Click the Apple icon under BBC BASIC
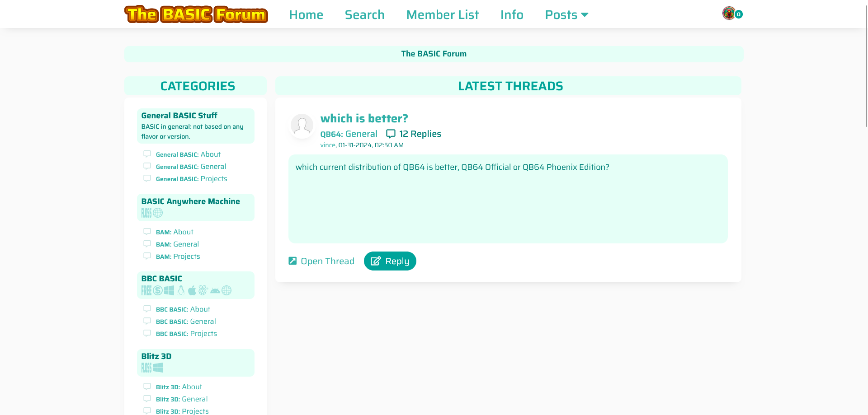Image resolution: width=868 pixels, height=415 pixels. coord(192,290)
